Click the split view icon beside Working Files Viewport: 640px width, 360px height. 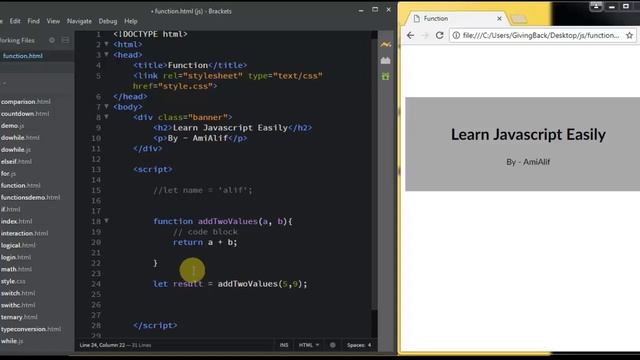coord(65,40)
